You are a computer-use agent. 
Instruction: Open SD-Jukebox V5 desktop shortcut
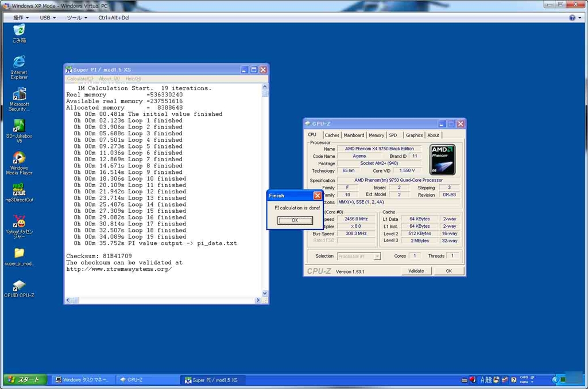point(19,126)
